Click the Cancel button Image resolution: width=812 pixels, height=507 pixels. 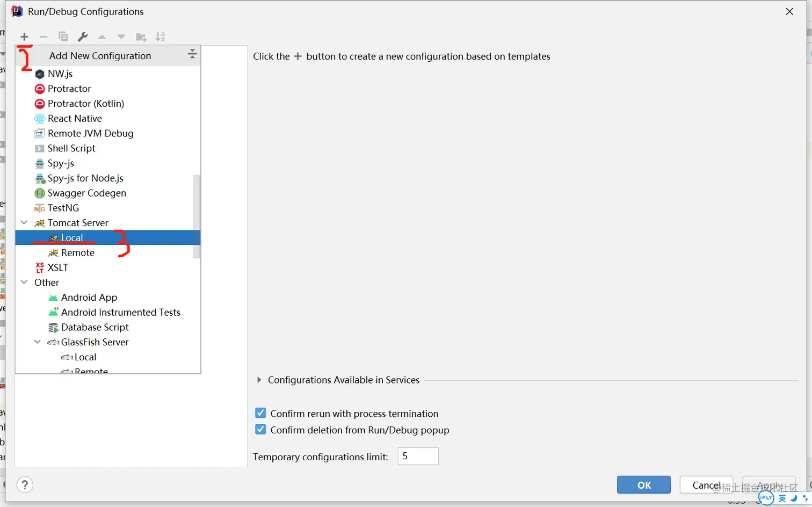point(706,484)
